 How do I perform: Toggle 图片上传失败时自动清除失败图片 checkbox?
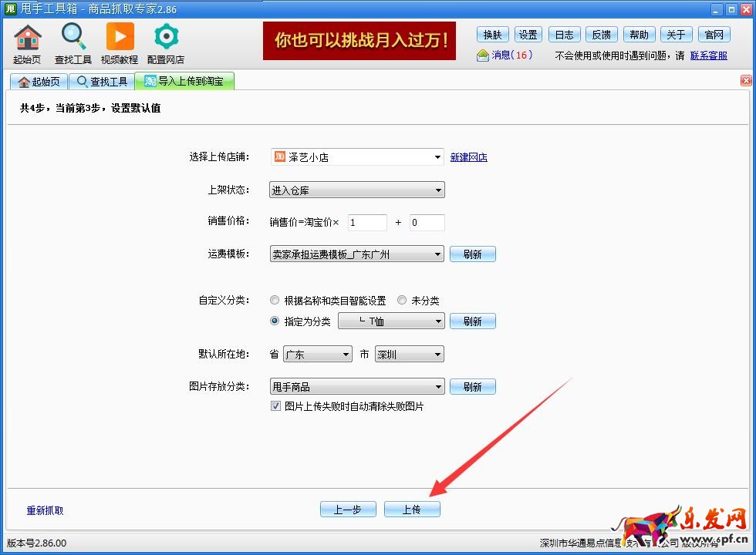pyautogui.click(x=275, y=406)
